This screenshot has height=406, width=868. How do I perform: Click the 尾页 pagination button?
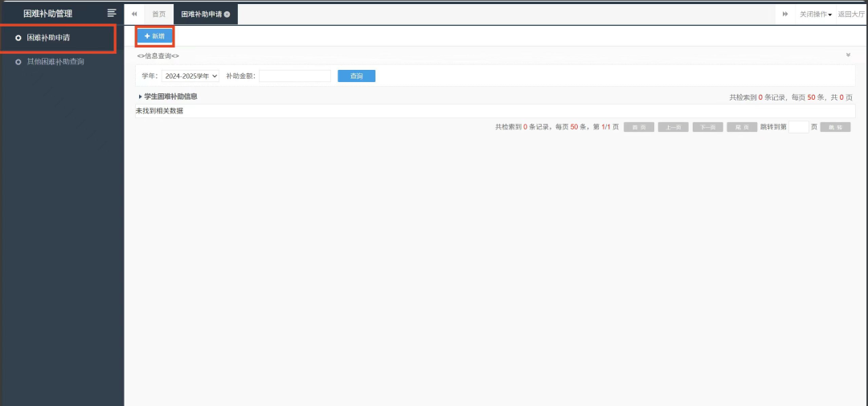(x=742, y=127)
